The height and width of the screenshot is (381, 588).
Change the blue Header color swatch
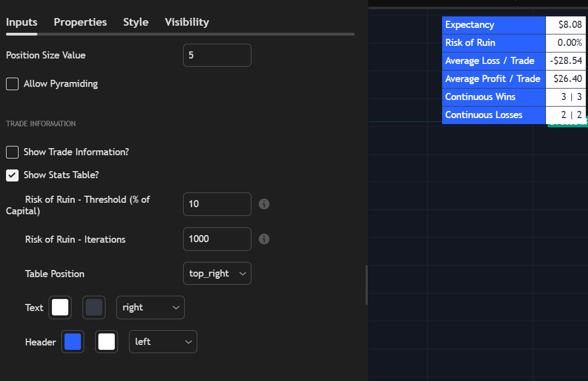pos(73,342)
